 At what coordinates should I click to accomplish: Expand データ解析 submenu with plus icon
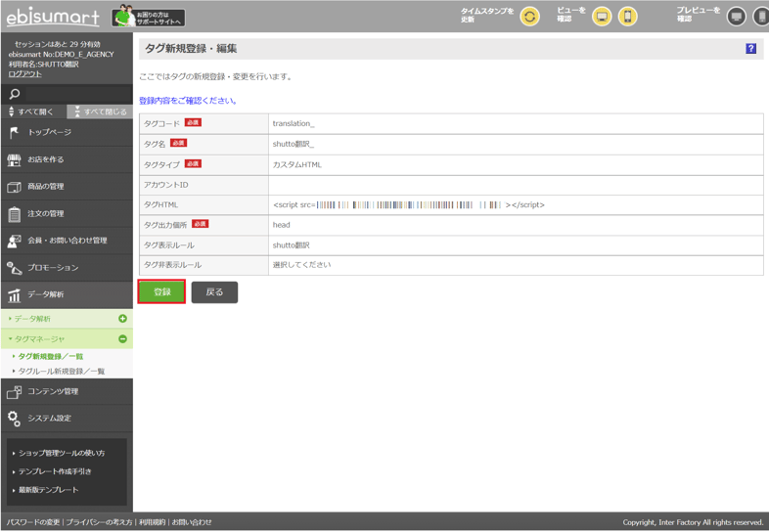click(x=122, y=319)
